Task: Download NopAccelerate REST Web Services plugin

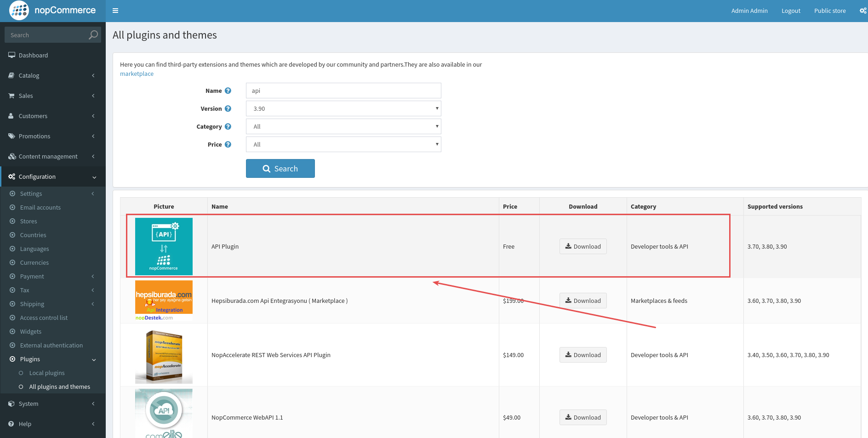Action: 583,355
